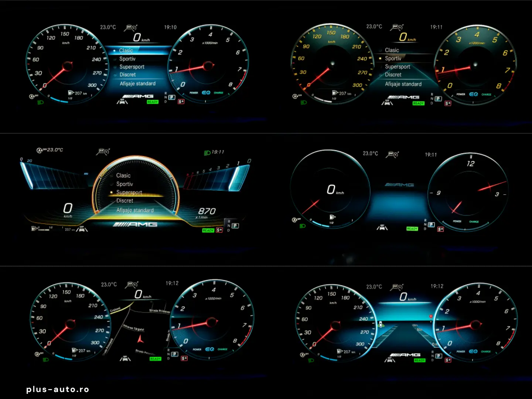
Task: Click the READY indicator in the map cluster
Action: click(x=156, y=359)
